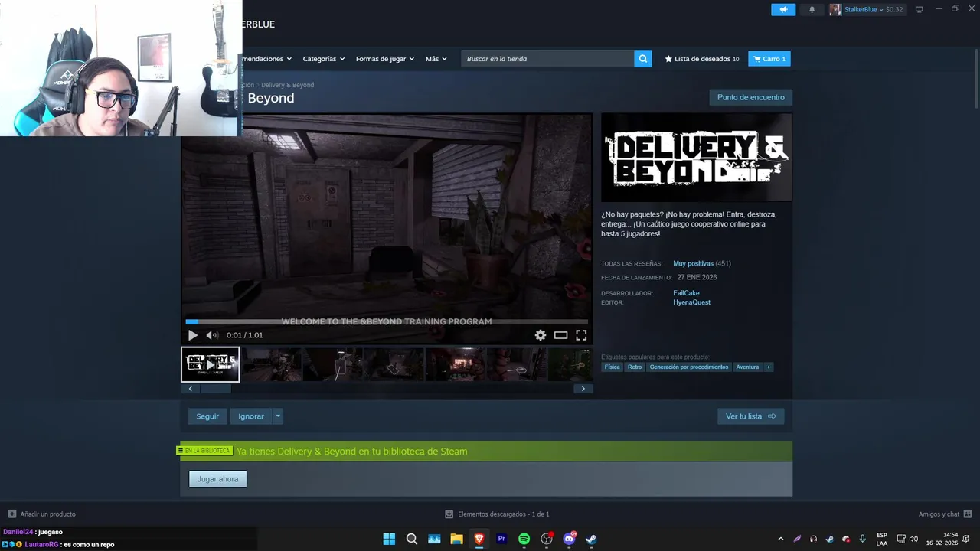Screen dimensions: 980x551
Task: Play the Delivery & Beyond trailer
Action: click(192, 335)
